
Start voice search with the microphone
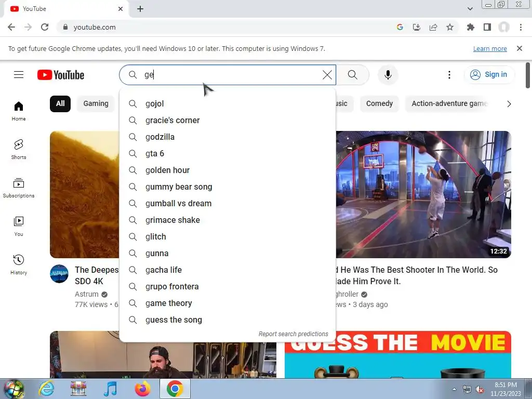tap(388, 75)
